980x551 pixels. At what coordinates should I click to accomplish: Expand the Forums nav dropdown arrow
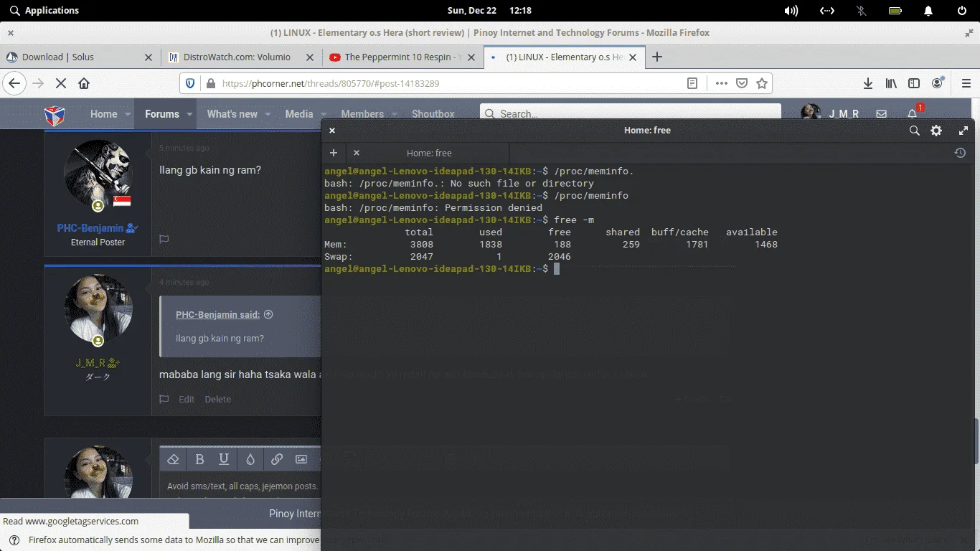(x=189, y=114)
